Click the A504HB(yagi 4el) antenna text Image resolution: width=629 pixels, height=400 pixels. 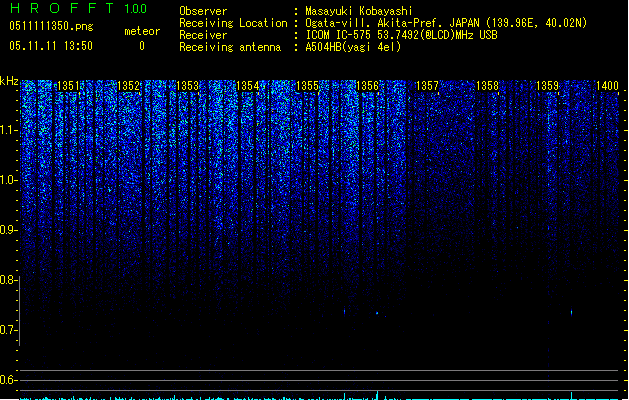pyautogui.click(x=353, y=47)
